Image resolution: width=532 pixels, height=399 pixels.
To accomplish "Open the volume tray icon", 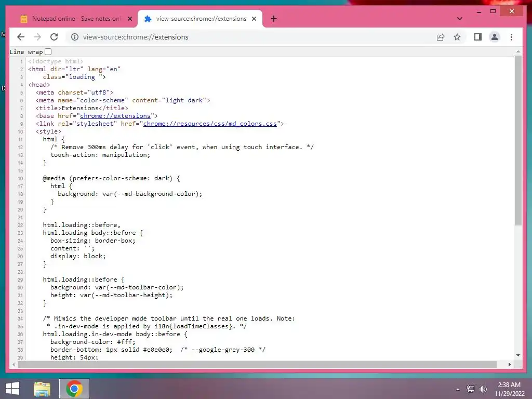I will 483,389.
